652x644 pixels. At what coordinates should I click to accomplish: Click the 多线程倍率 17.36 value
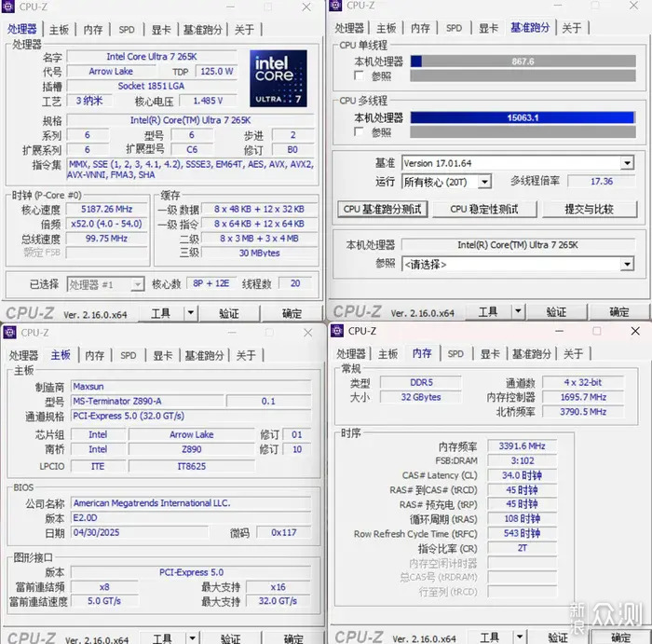coord(602,181)
